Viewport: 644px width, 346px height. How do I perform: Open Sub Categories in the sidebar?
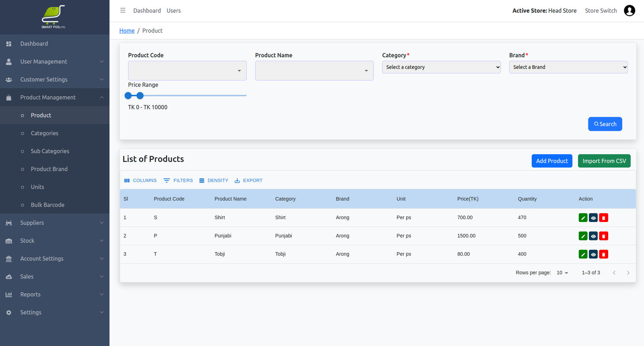coord(55,151)
